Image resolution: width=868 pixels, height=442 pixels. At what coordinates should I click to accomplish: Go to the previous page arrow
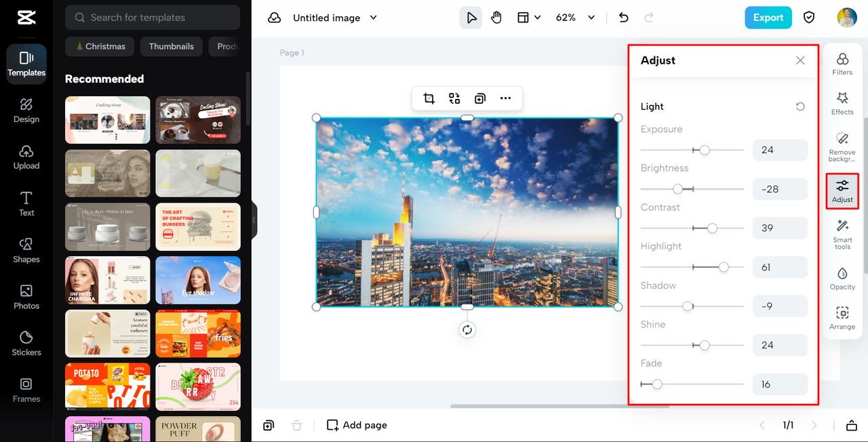point(762,425)
